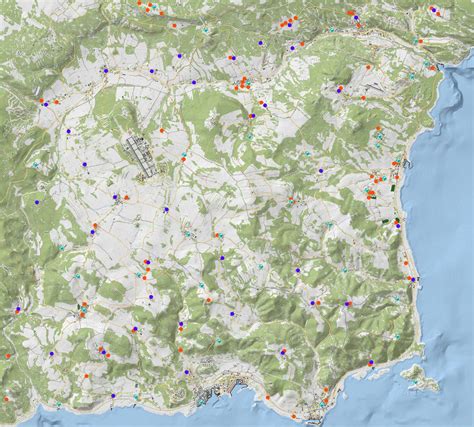Click the cyan marker on the small offshore island
This screenshot has height=427, width=474.
click(x=415, y=382)
